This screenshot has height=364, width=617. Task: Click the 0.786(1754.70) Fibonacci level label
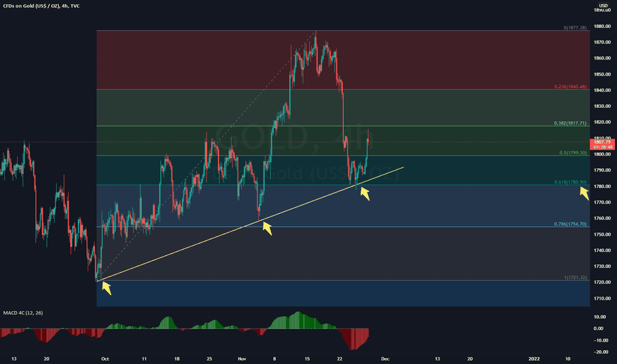pos(570,224)
